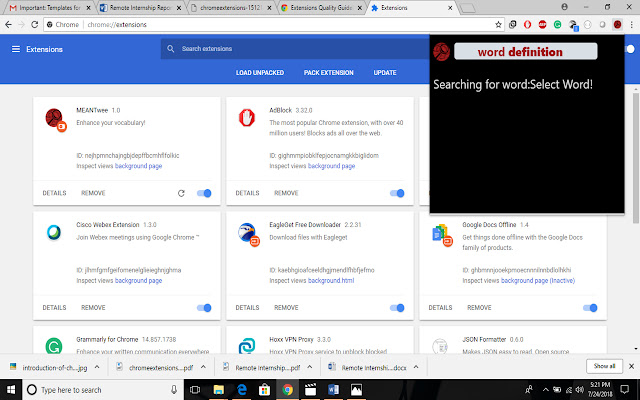Viewport: 640px width, 400px height.
Task: Click the MEANTwee extension icon in Chrome toolbar
Action: 617,25
